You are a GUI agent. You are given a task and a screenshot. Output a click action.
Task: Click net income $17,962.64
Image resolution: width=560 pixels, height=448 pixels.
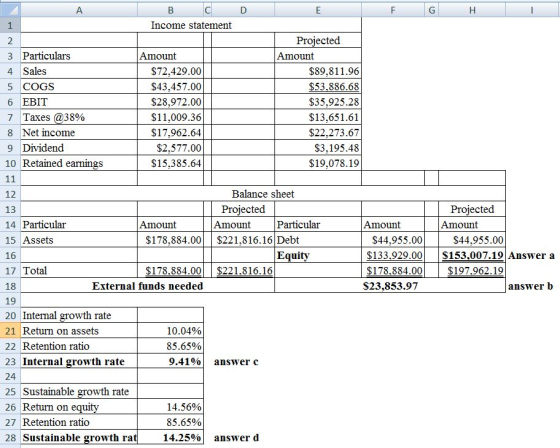click(170, 133)
